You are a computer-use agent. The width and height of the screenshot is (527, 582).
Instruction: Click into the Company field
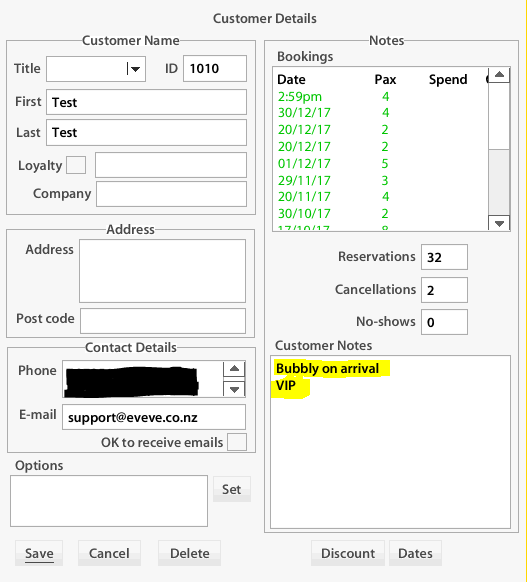[x=171, y=194]
